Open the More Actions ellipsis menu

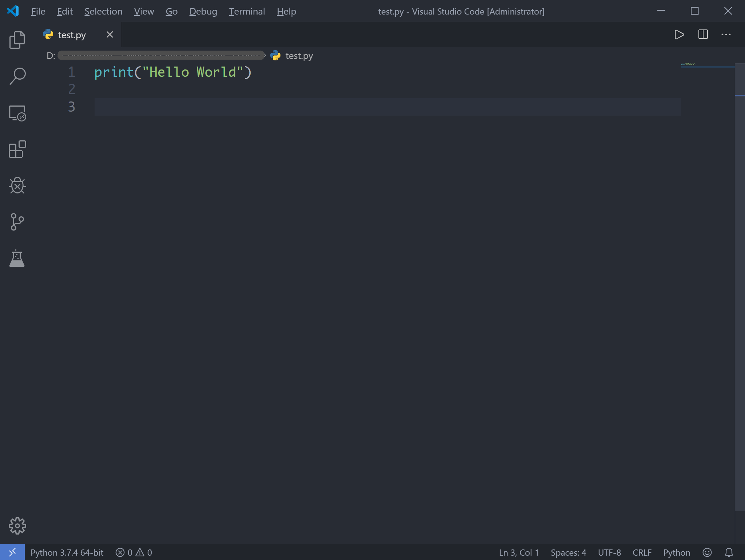point(726,35)
